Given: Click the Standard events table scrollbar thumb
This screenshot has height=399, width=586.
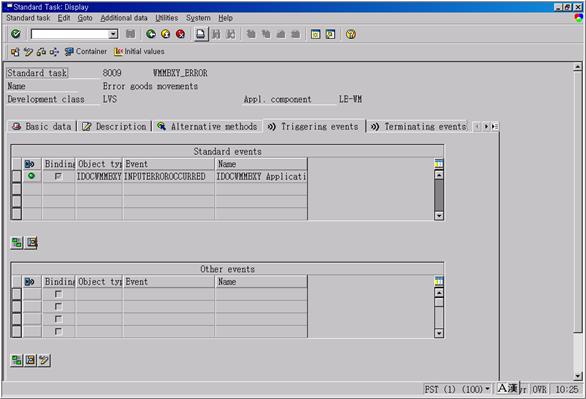Looking at the screenshot, I should [x=439, y=195].
